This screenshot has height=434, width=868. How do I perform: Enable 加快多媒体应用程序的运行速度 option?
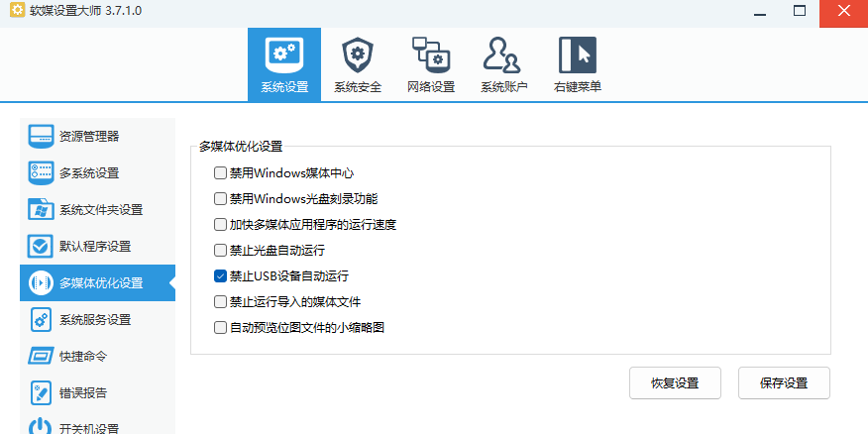(220, 224)
